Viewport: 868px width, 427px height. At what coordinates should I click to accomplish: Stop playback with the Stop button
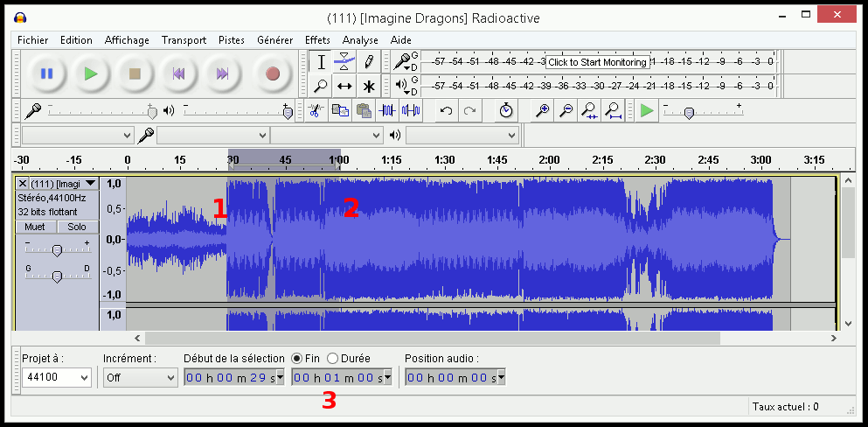135,73
